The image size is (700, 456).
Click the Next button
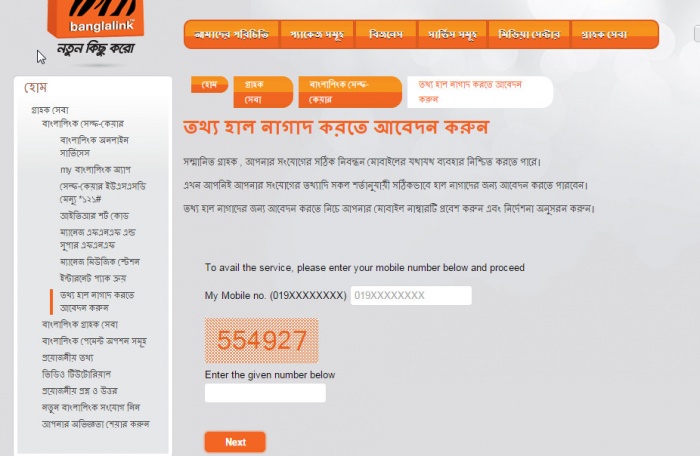[x=235, y=442]
